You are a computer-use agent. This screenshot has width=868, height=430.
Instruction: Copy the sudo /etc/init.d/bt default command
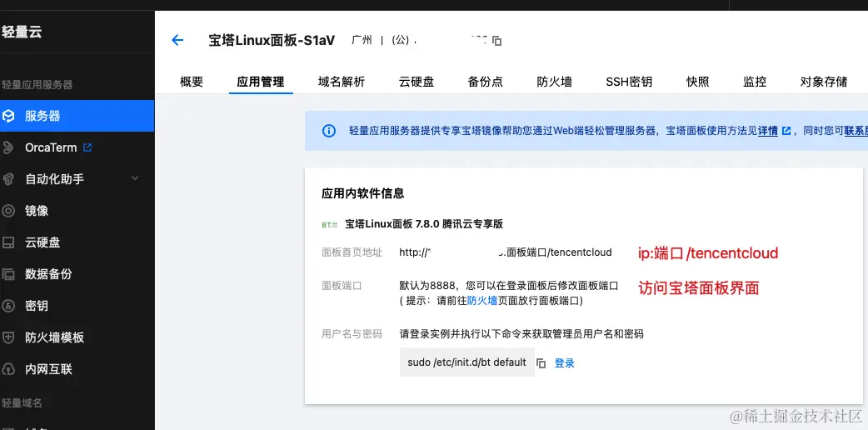541,363
